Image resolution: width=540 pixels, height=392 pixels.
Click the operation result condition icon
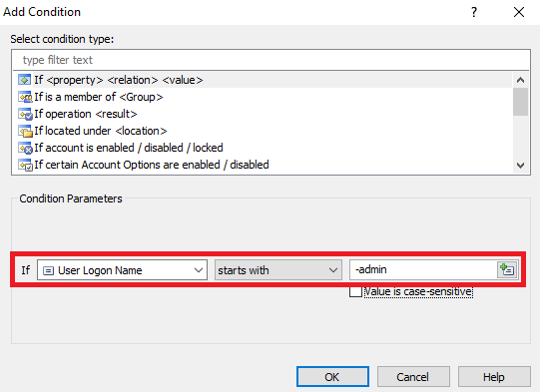(25, 114)
